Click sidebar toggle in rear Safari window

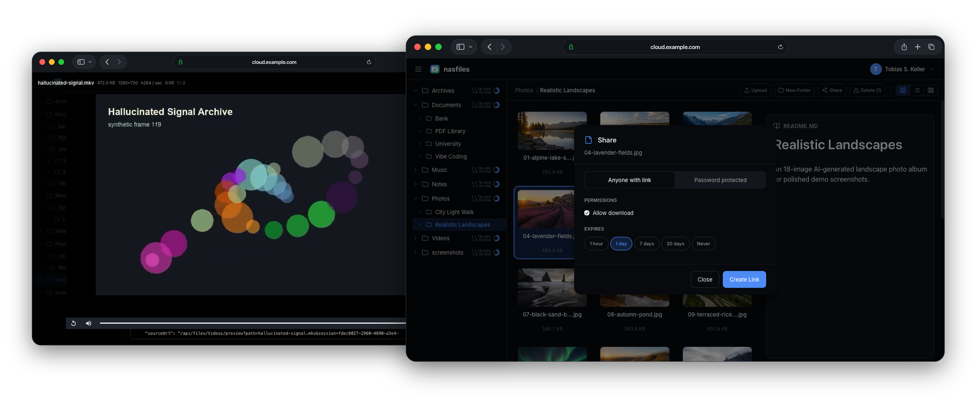tap(81, 62)
